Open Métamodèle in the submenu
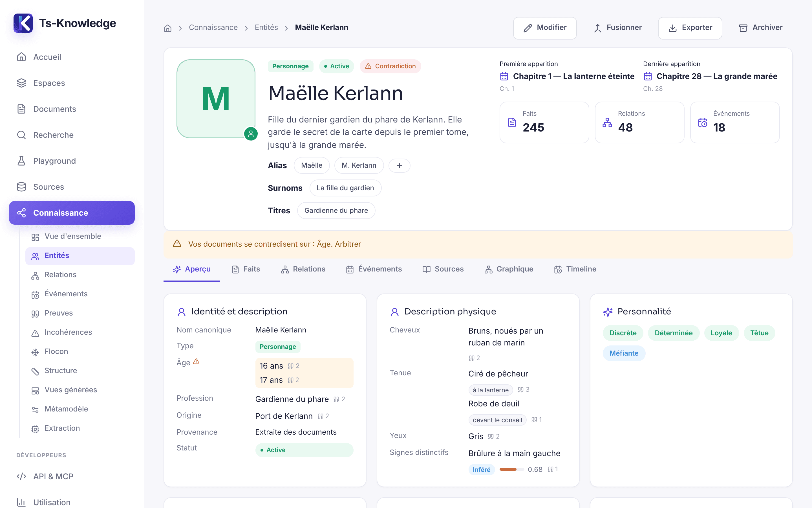The width and height of the screenshot is (812, 508). (x=80, y=409)
